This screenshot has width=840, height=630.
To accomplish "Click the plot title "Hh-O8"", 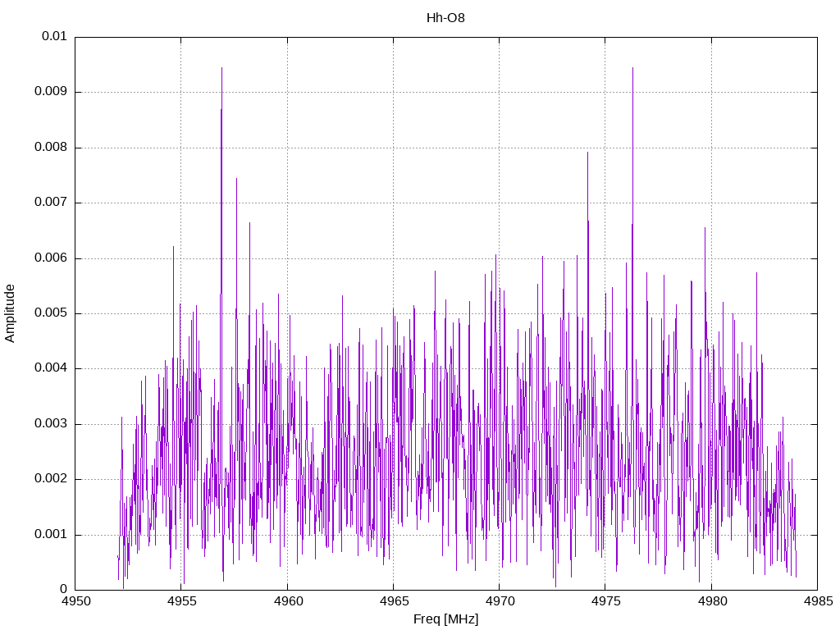I will pos(445,18).
